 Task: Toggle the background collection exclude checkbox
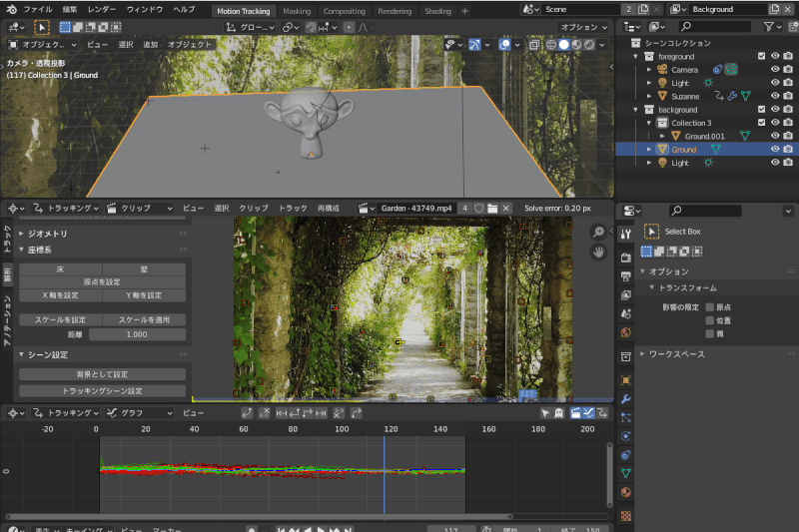(x=761, y=109)
